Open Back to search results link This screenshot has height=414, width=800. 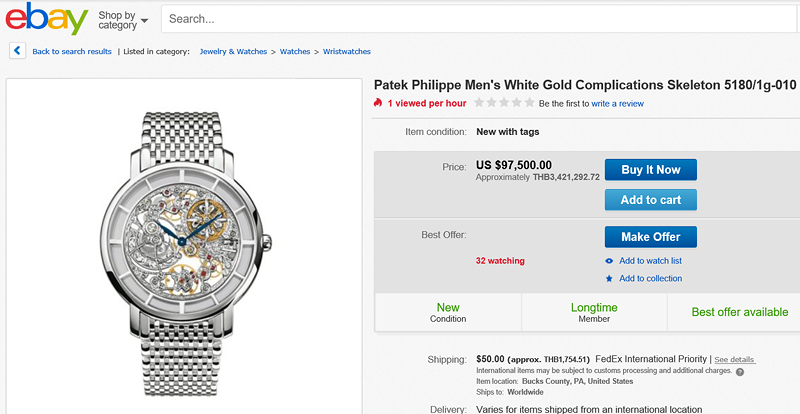(x=72, y=51)
